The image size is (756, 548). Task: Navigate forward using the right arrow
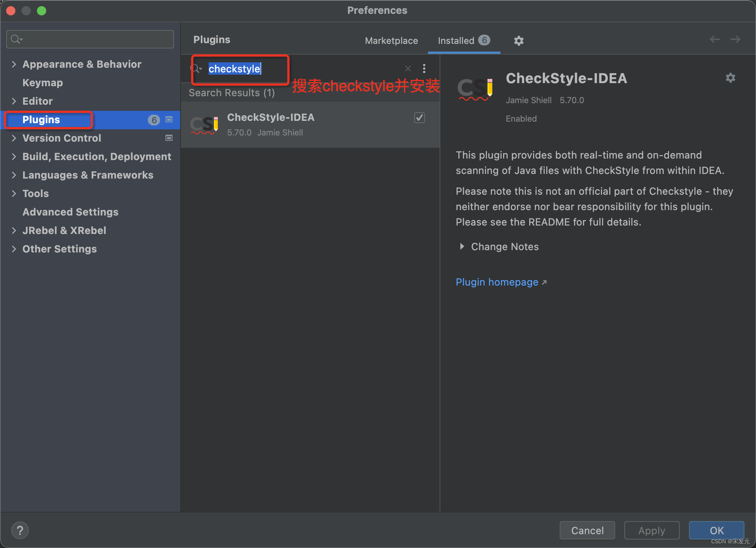tap(735, 39)
